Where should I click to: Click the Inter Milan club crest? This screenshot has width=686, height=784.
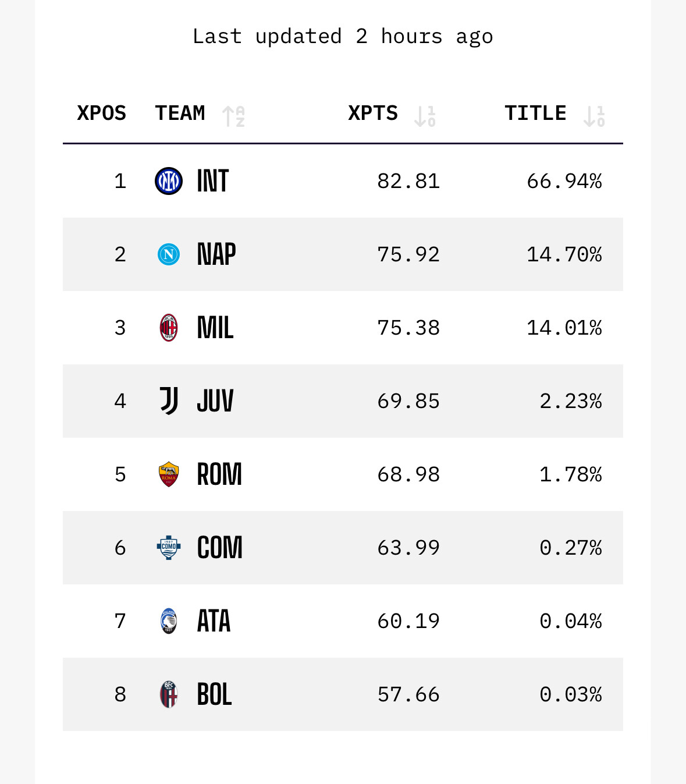(x=169, y=181)
